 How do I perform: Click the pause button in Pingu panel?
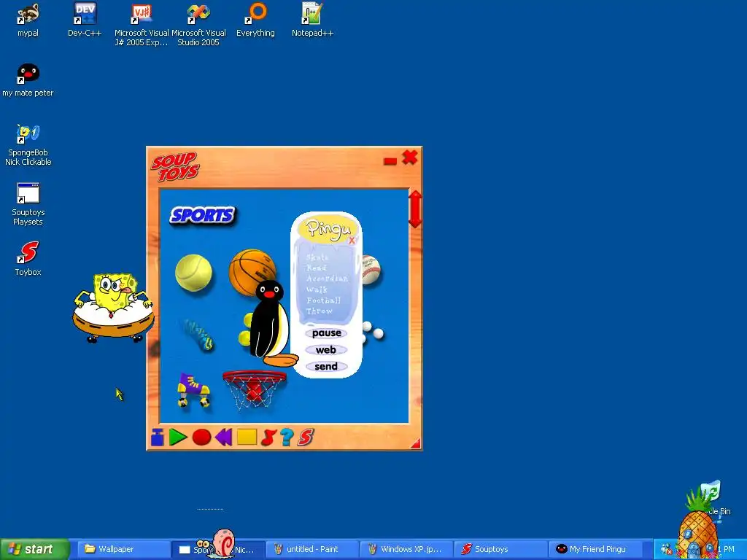tap(326, 333)
